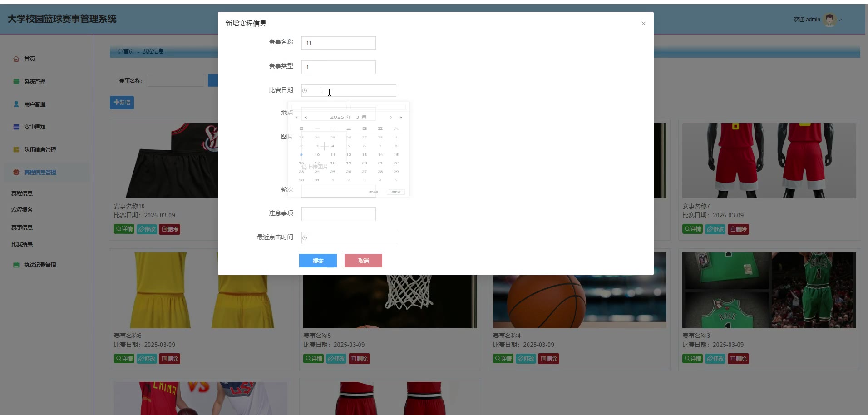This screenshot has height=415, width=868.
Task: Focus the 赛事名称 field containing 11
Action: [338, 43]
